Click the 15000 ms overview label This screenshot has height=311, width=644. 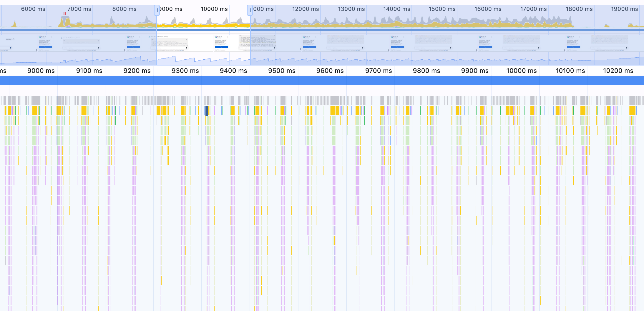[x=442, y=9]
